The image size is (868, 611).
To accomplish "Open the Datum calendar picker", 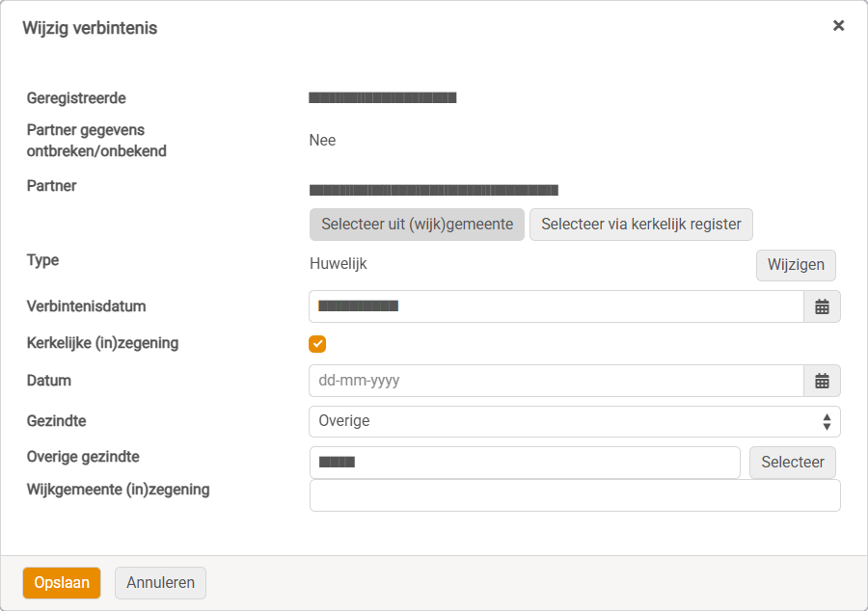I will pos(822,381).
